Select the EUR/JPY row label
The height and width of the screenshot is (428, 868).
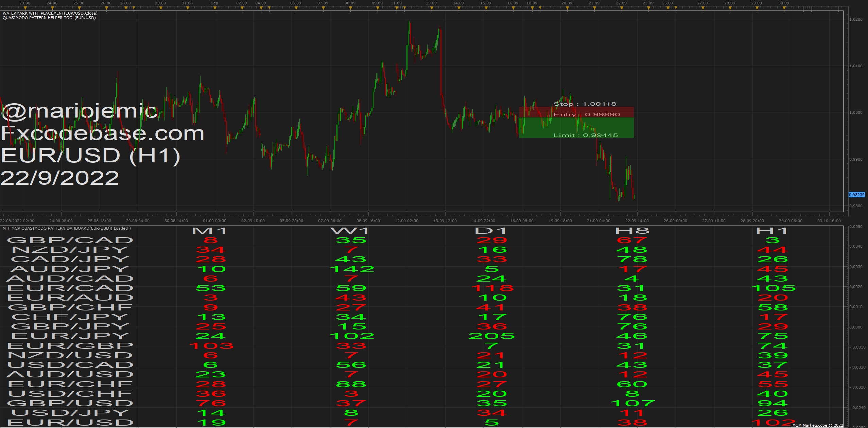[70, 336]
